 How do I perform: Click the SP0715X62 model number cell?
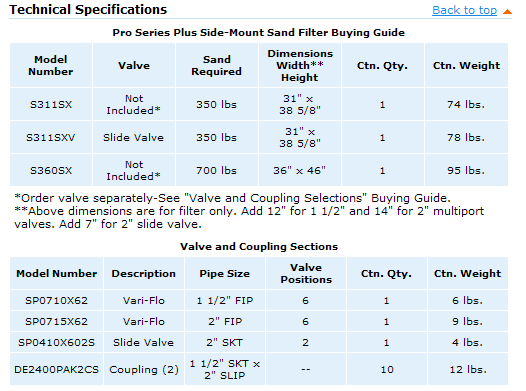point(56,321)
